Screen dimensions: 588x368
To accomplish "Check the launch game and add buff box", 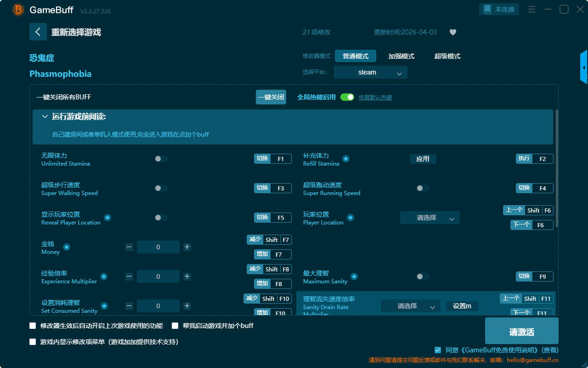I will [175, 326].
